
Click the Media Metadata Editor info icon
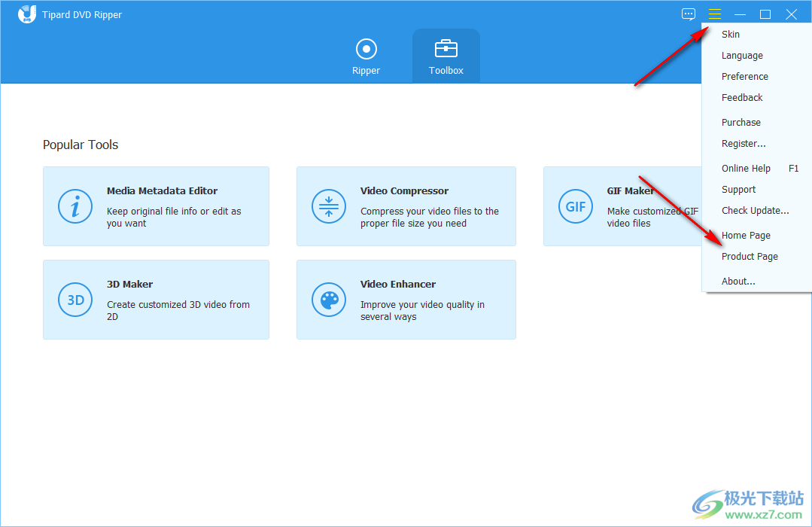pyautogui.click(x=75, y=206)
